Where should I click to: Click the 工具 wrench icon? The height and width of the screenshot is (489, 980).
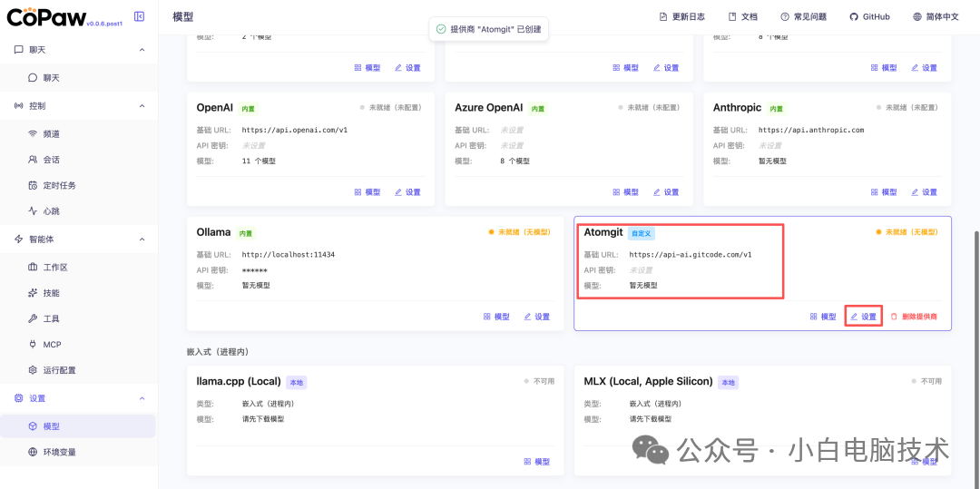pyautogui.click(x=34, y=318)
